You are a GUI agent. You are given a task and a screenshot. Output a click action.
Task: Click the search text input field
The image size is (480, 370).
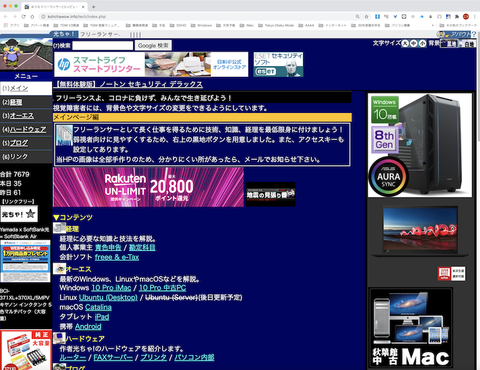(103, 45)
